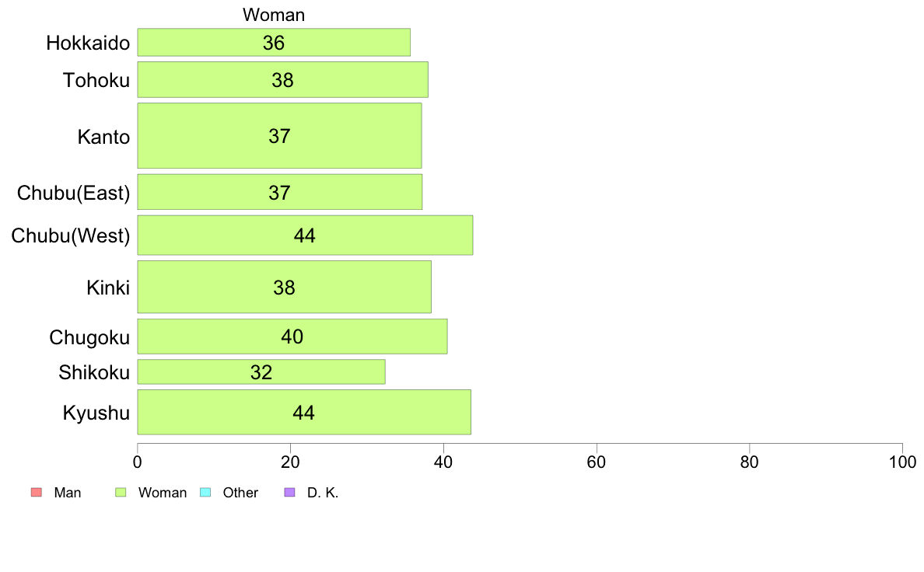This screenshot has height=572, width=924.
Task: Click the Kyushu row label
Action: (x=96, y=413)
